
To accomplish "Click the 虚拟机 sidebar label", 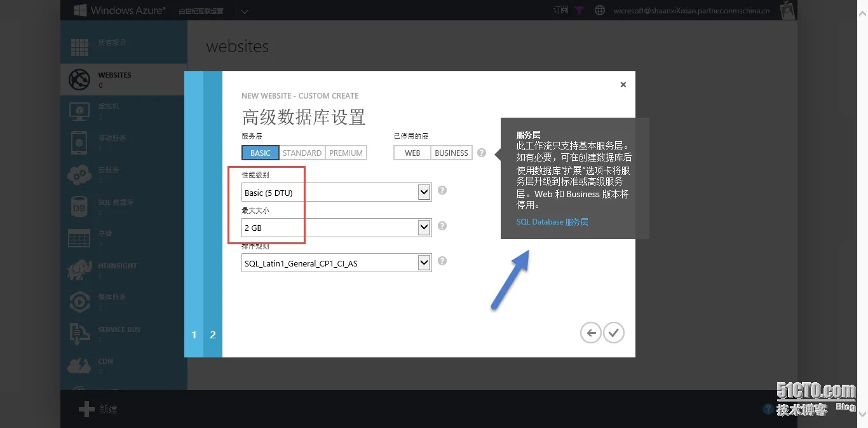I will point(109,107).
